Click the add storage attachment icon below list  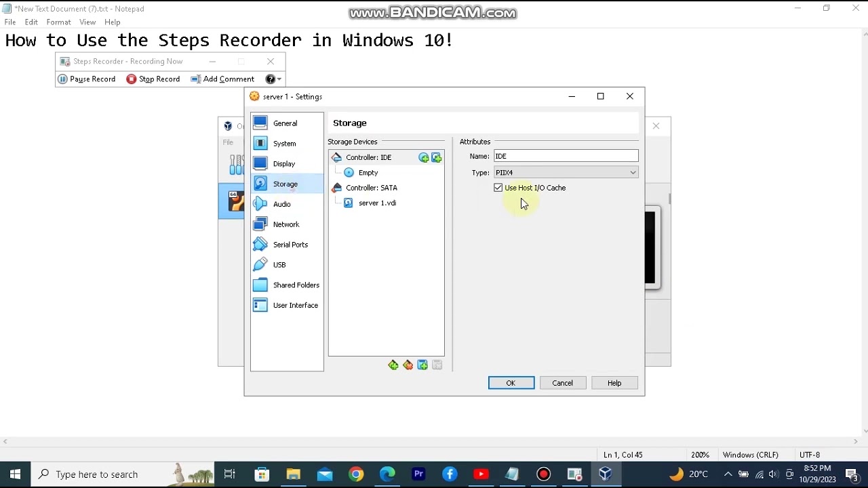coord(422,365)
